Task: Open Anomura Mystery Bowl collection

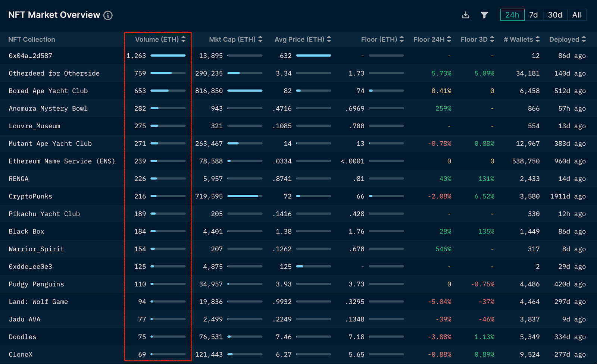Action: tap(48, 109)
